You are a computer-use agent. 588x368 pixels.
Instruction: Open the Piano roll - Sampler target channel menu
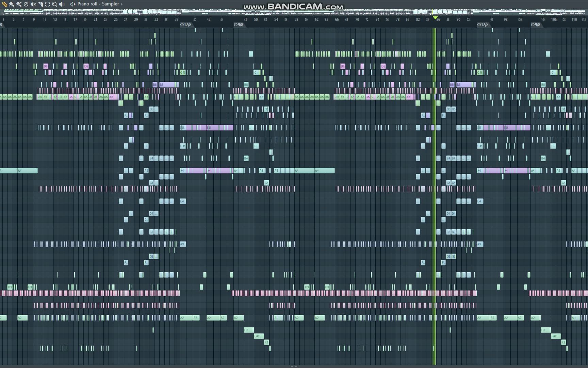point(98,4)
